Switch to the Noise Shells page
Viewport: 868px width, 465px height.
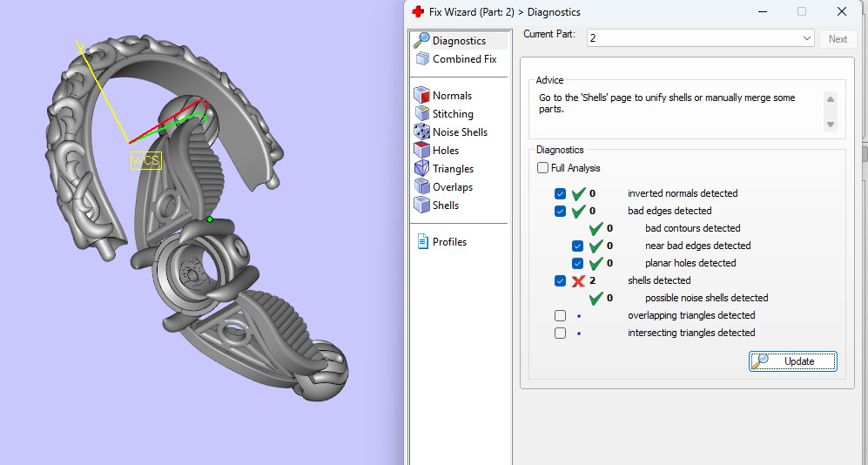[x=460, y=131]
